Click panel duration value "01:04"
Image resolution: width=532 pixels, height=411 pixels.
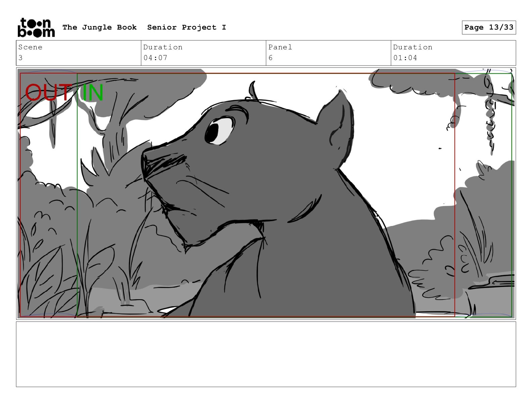(x=405, y=58)
